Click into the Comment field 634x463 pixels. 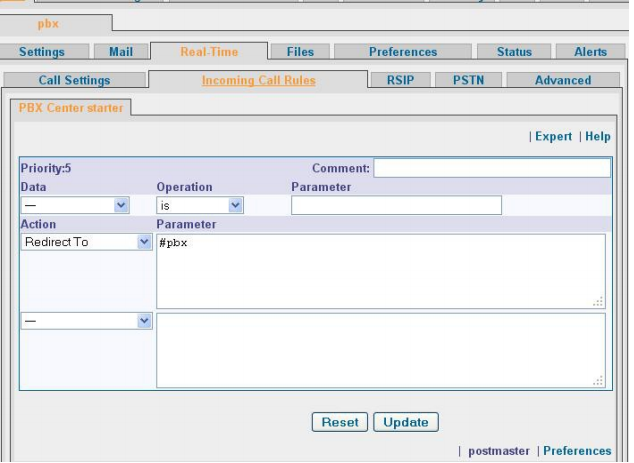(x=492, y=168)
